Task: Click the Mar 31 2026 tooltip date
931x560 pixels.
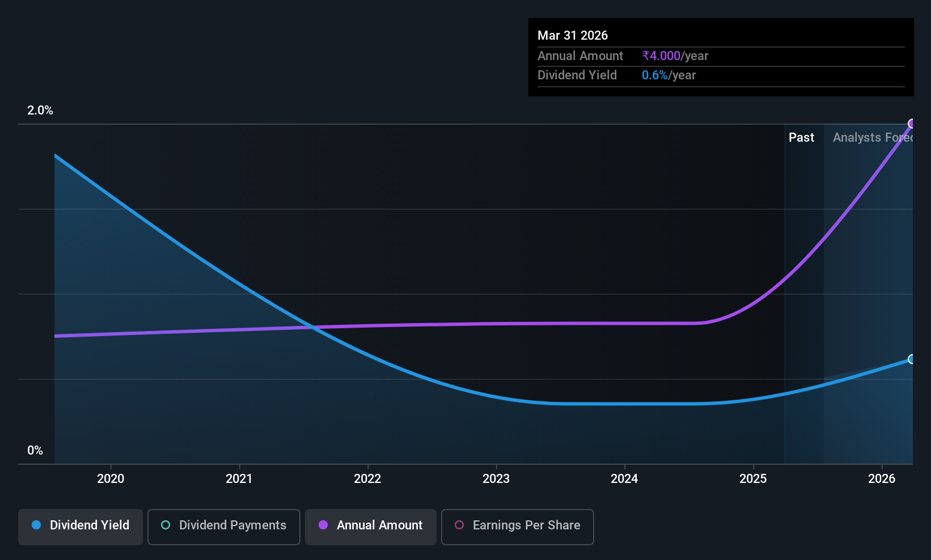Action: [x=573, y=35]
